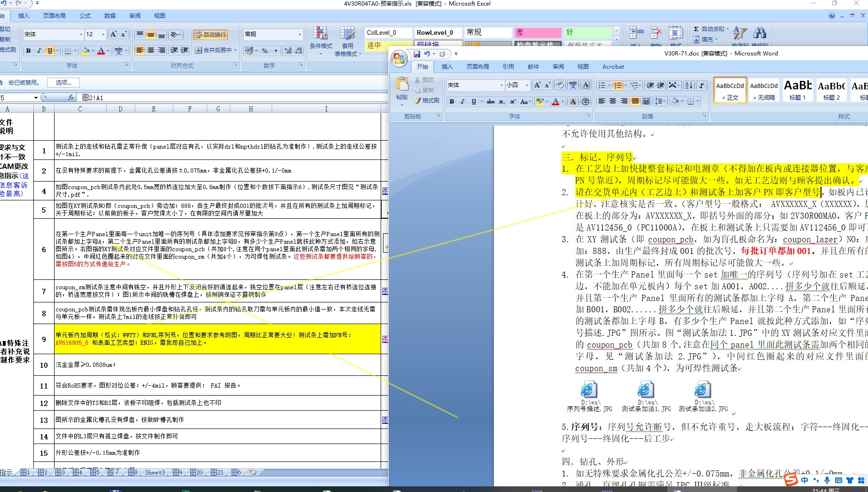Click Excel comma style icon
Image resolution: width=868 pixels, height=492 pixels.
(275, 50)
